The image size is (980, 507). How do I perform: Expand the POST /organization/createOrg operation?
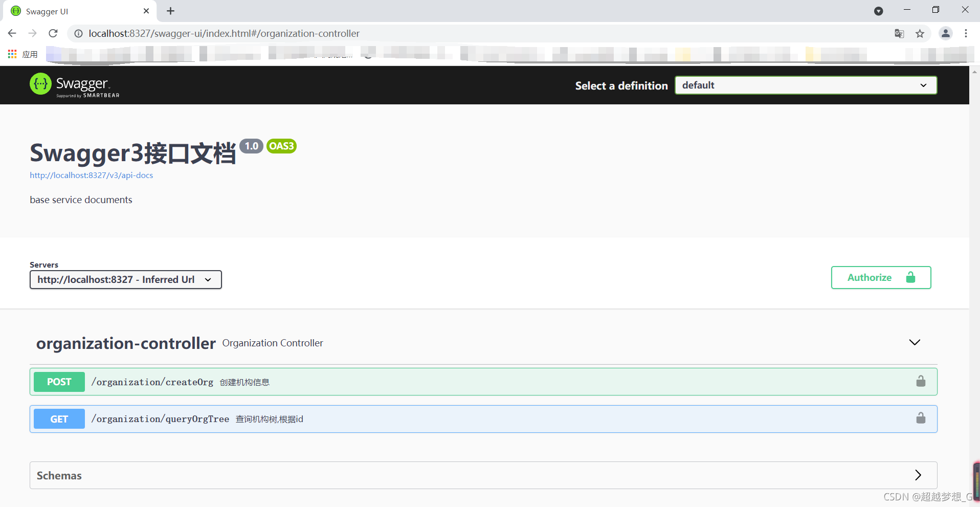(483, 382)
